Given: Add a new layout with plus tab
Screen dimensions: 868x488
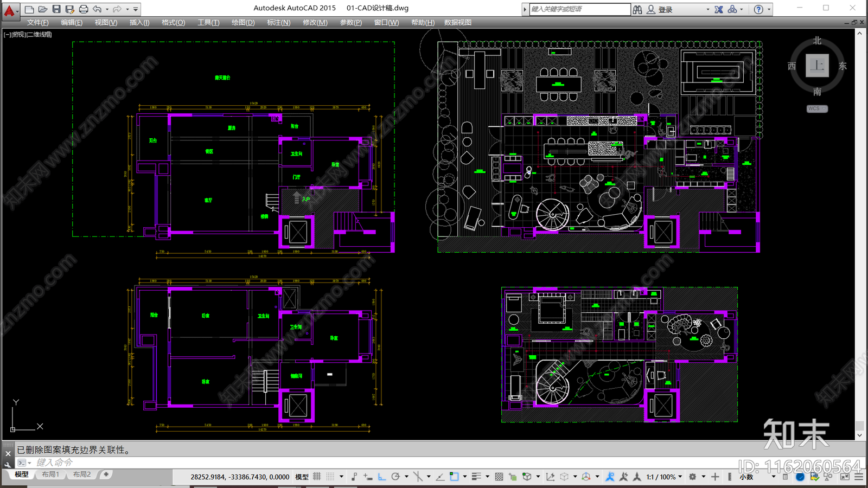Looking at the screenshot, I should coord(106,474).
